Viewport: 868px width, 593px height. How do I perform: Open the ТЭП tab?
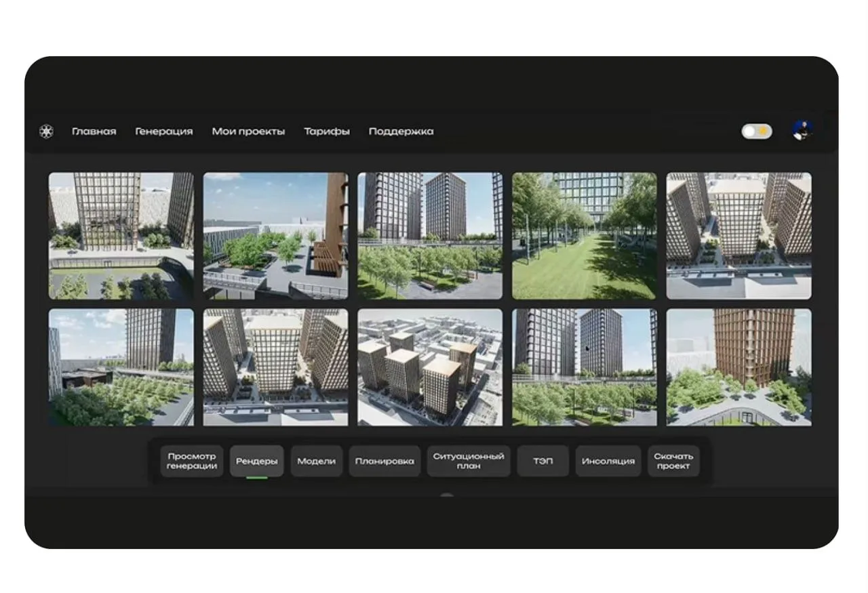[x=542, y=461]
